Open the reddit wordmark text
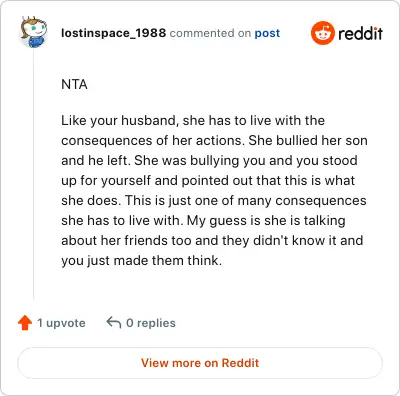Screen dimensions: 400x396 [360, 33]
